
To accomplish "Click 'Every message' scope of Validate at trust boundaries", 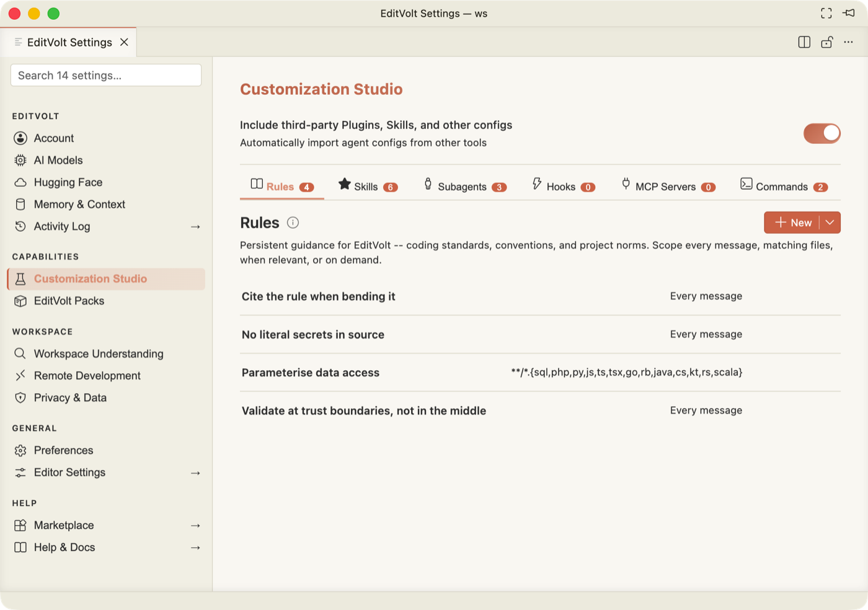I will point(706,410).
